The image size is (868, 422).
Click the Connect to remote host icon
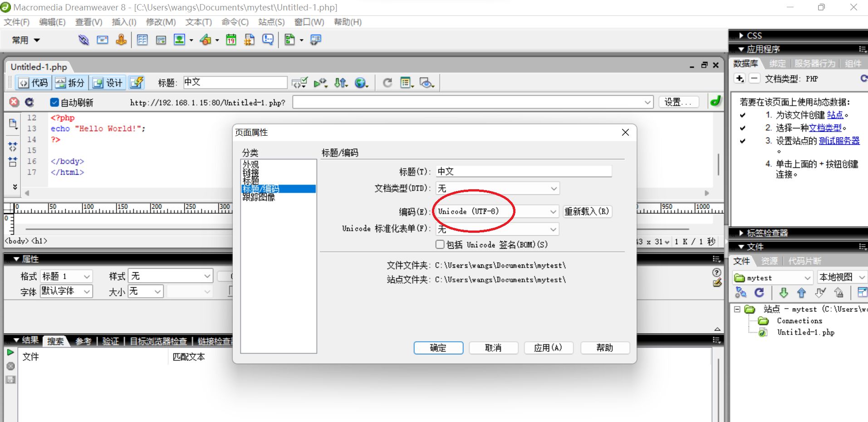(740, 292)
